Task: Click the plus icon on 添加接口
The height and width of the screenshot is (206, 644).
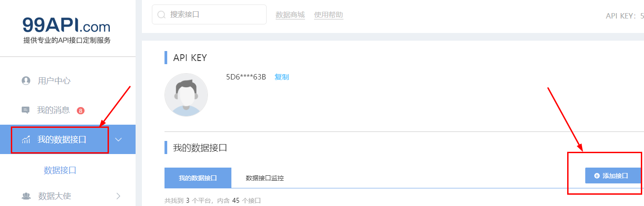Action: click(x=597, y=176)
